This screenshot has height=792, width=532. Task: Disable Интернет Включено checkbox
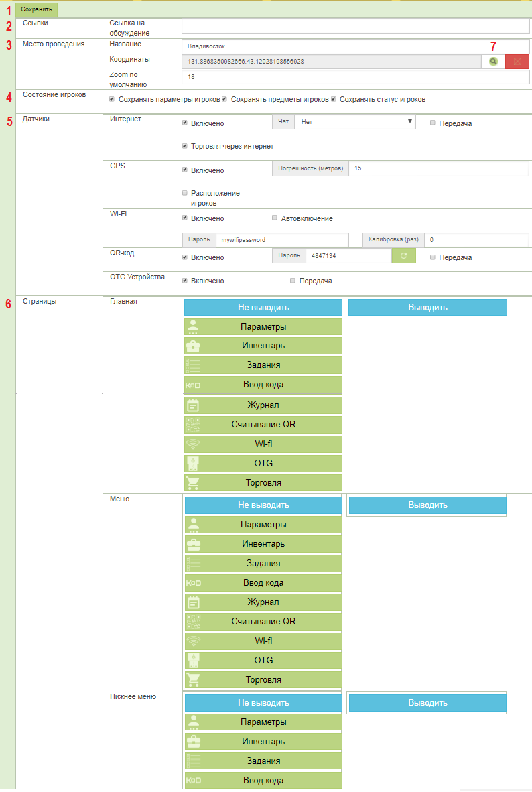coord(185,123)
